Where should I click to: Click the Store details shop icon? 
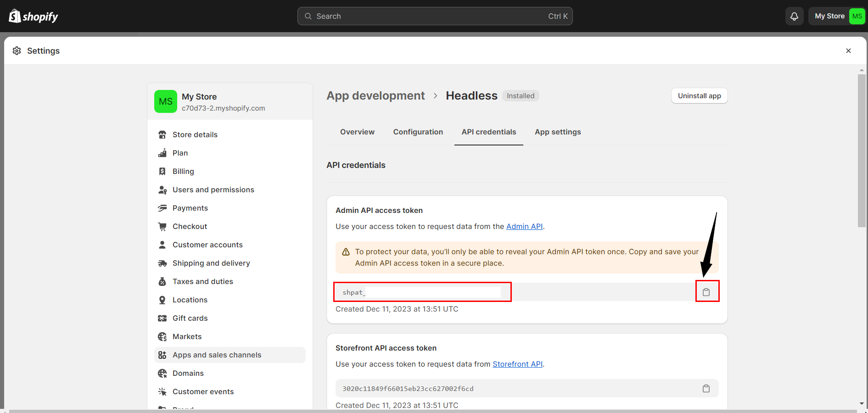[162, 134]
